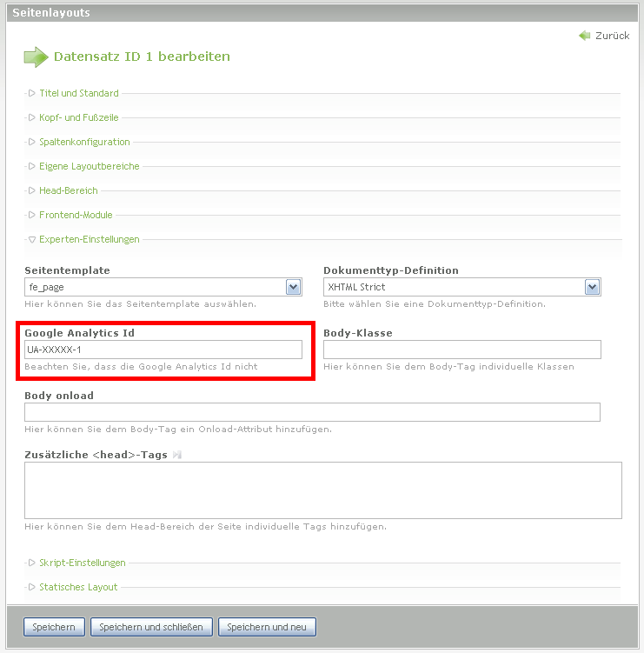Image resolution: width=644 pixels, height=653 pixels.
Task: Click the Google Analytics Id input field
Action: 163,350
